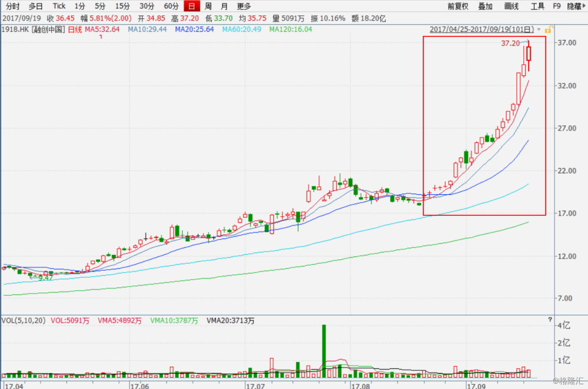Switch to the 分时 intraday tab

pos(12,6)
